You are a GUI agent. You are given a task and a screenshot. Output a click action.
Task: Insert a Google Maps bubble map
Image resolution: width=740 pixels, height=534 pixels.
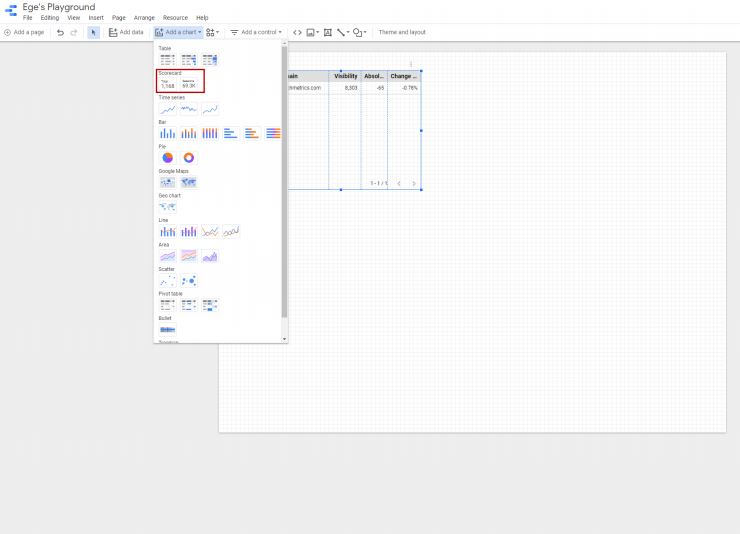pos(168,182)
